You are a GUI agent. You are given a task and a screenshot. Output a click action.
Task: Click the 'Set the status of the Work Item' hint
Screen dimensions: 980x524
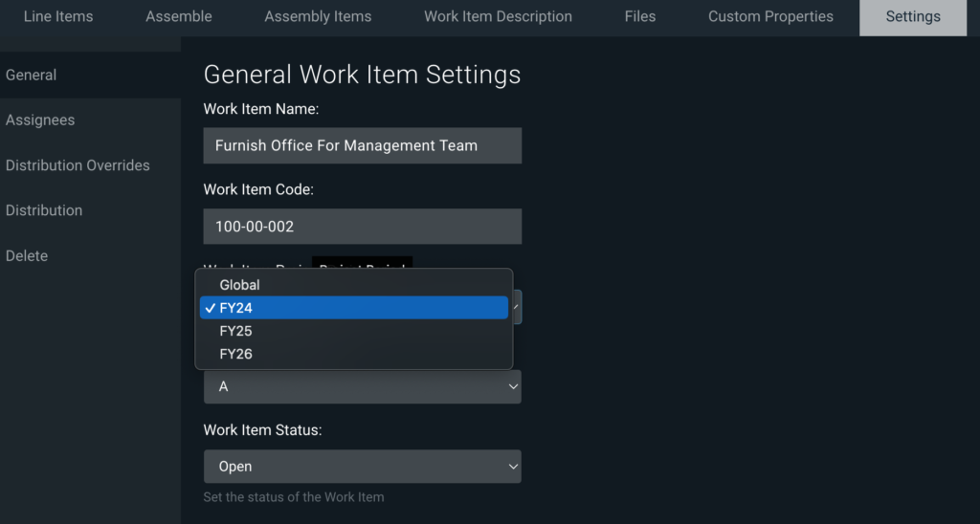tap(294, 497)
